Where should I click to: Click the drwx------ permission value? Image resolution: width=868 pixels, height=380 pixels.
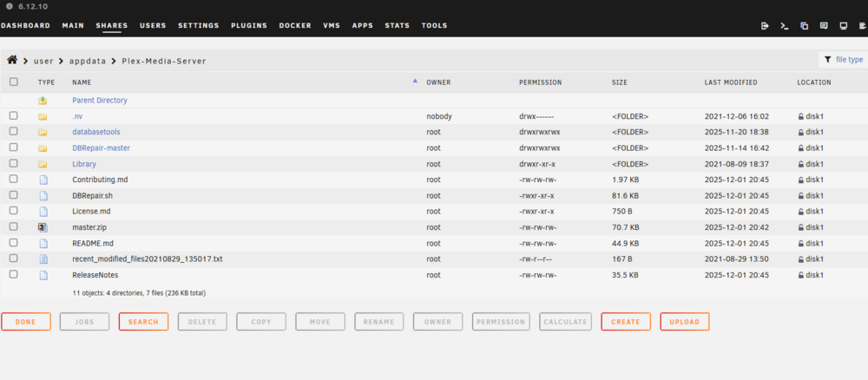(x=536, y=117)
